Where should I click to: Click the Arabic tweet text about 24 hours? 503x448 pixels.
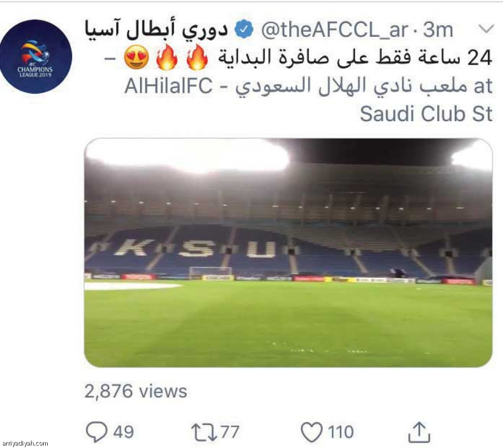[355, 58]
